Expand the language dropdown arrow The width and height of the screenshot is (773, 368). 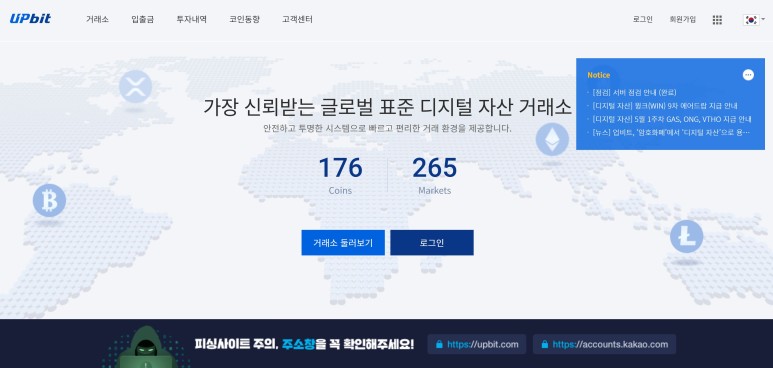pyautogui.click(x=763, y=19)
